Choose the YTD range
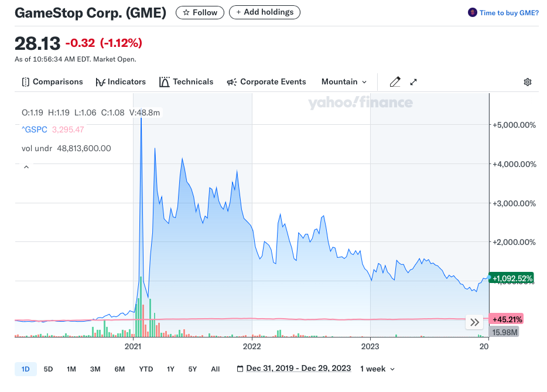The width and height of the screenshot is (547, 392). (146, 369)
